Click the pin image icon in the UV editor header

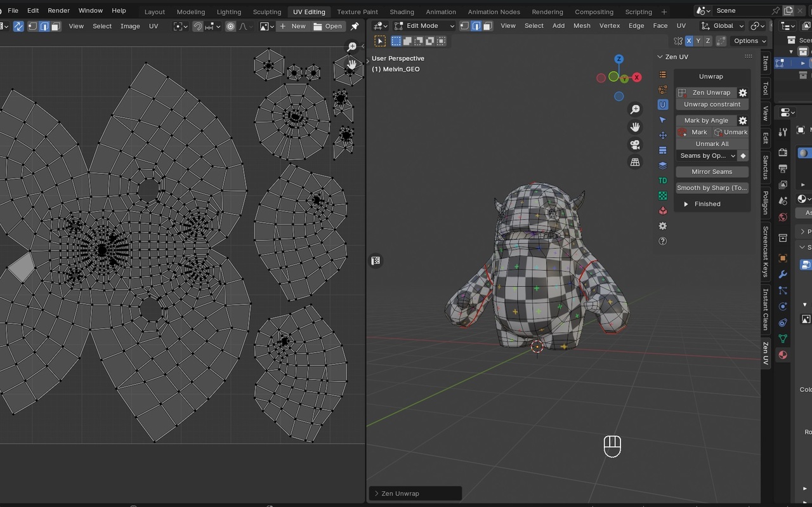[x=355, y=26]
